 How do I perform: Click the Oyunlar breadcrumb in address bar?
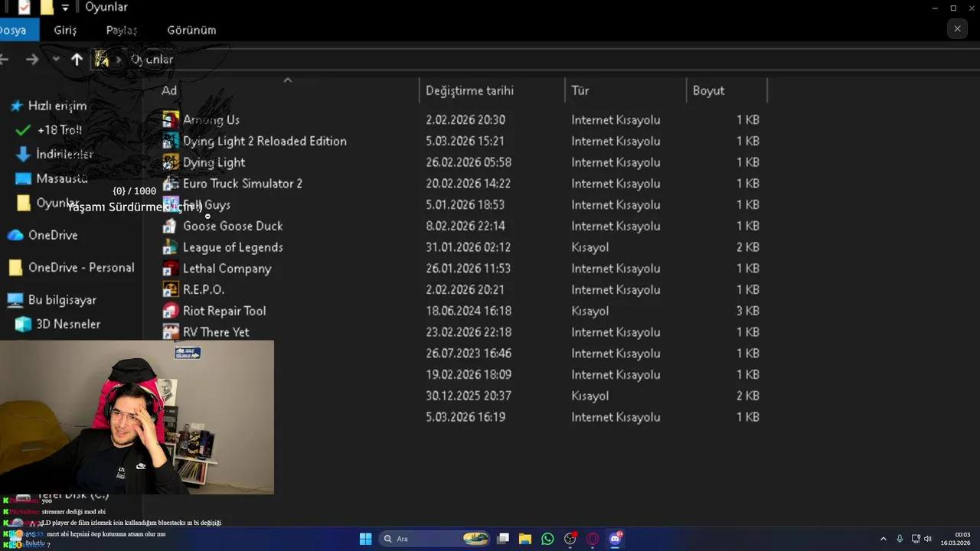(x=152, y=60)
